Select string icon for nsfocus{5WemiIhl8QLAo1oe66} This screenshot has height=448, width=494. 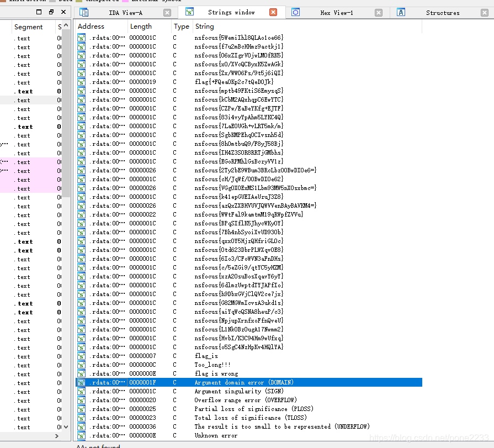[x=81, y=38]
